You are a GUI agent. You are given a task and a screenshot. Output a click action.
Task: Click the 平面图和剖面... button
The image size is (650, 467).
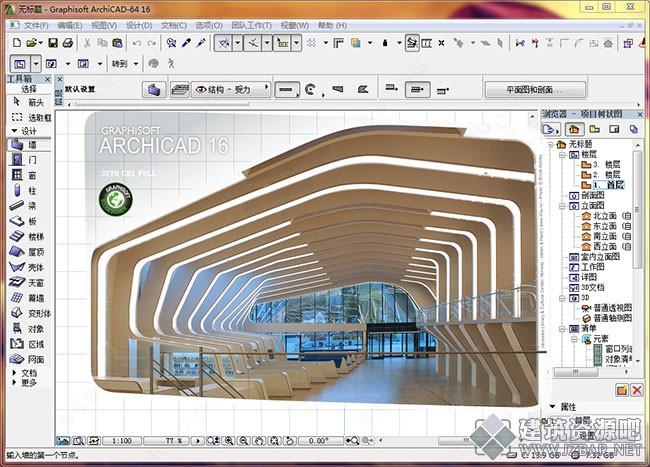coord(535,90)
